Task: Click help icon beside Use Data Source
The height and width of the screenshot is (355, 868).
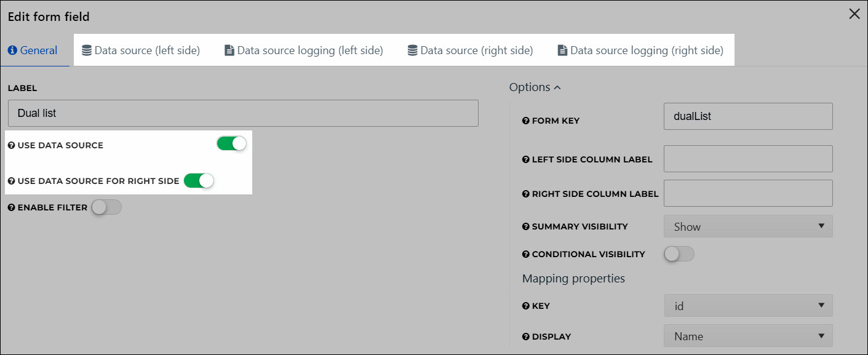Action: [x=11, y=146]
